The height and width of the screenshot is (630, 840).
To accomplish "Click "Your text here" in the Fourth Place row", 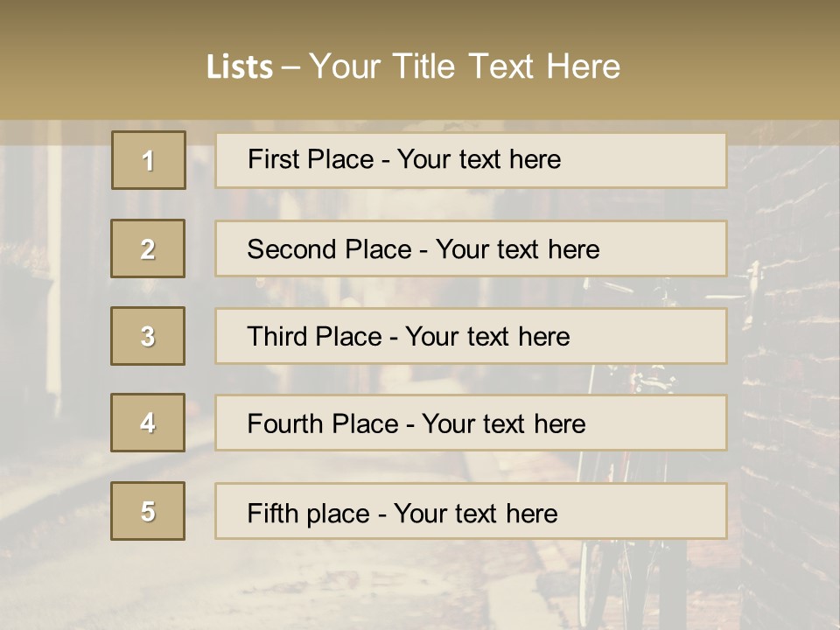I will pos(503,424).
